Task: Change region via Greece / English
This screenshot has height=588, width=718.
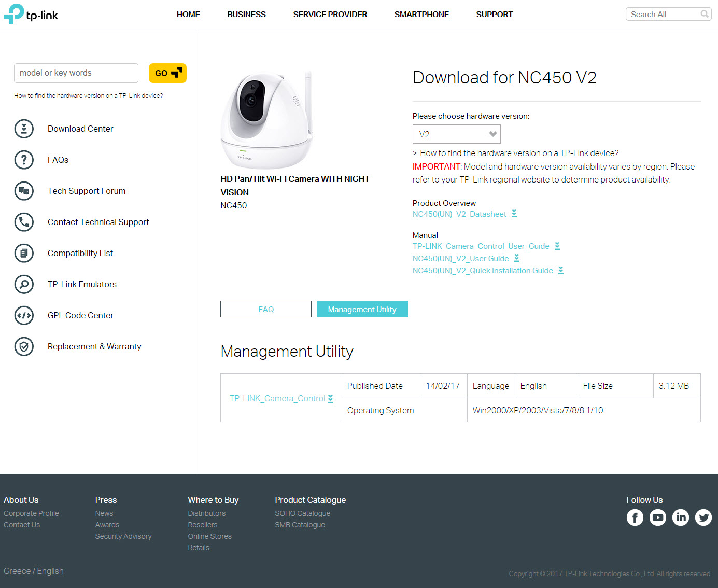Action: coord(34,571)
